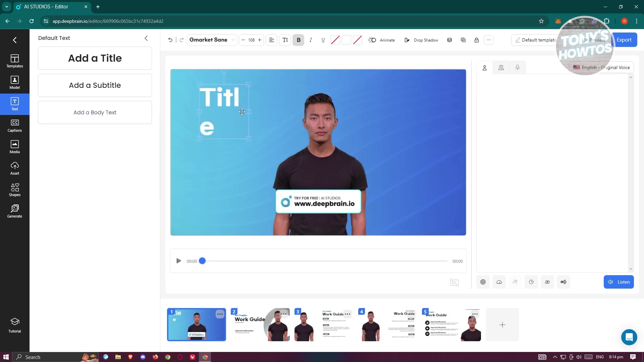Toggle the avatar visibility off icon

(454, 283)
